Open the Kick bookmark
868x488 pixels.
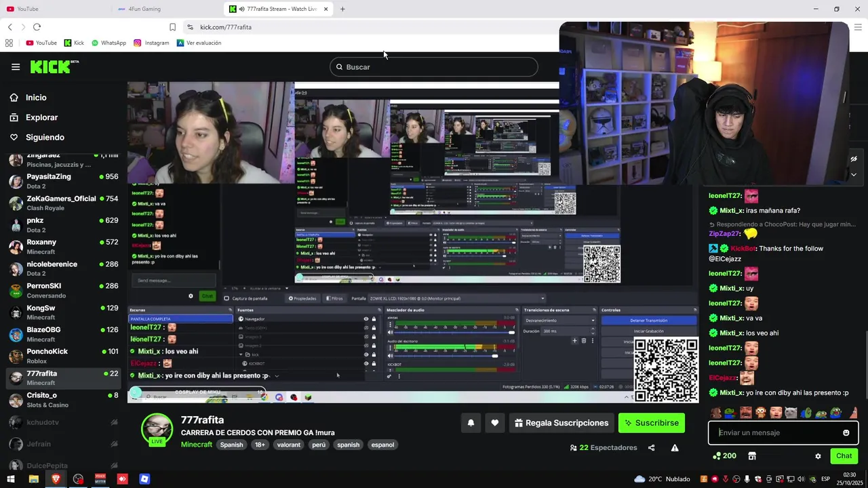click(x=74, y=43)
